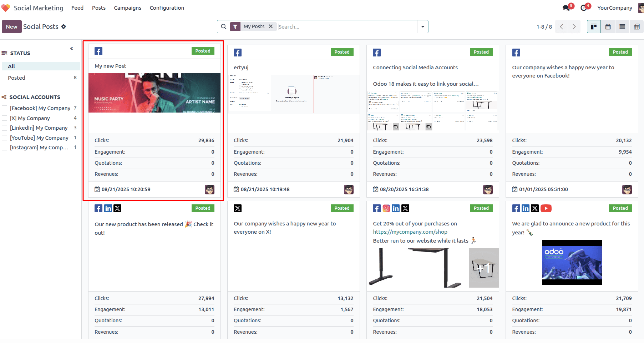Screen dimensions: 644x343
Task: Open the https://mycompany.com/shop link
Action: pyautogui.click(x=410, y=232)
